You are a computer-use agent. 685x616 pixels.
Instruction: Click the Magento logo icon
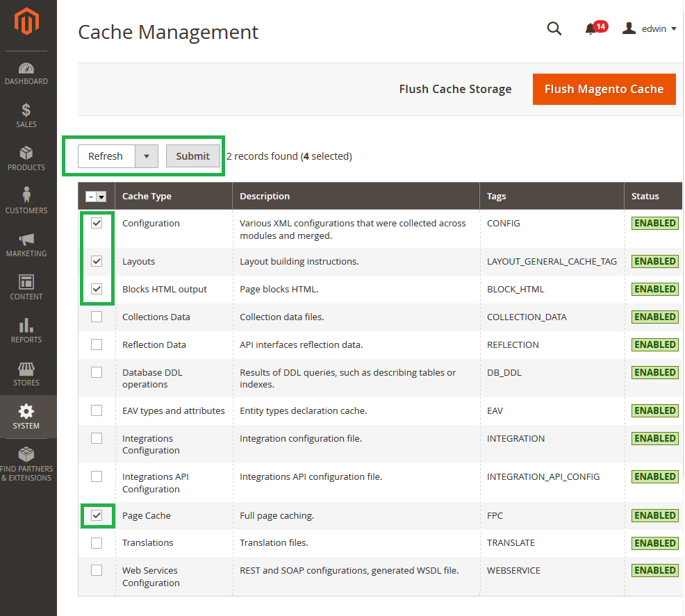(26, 21)
